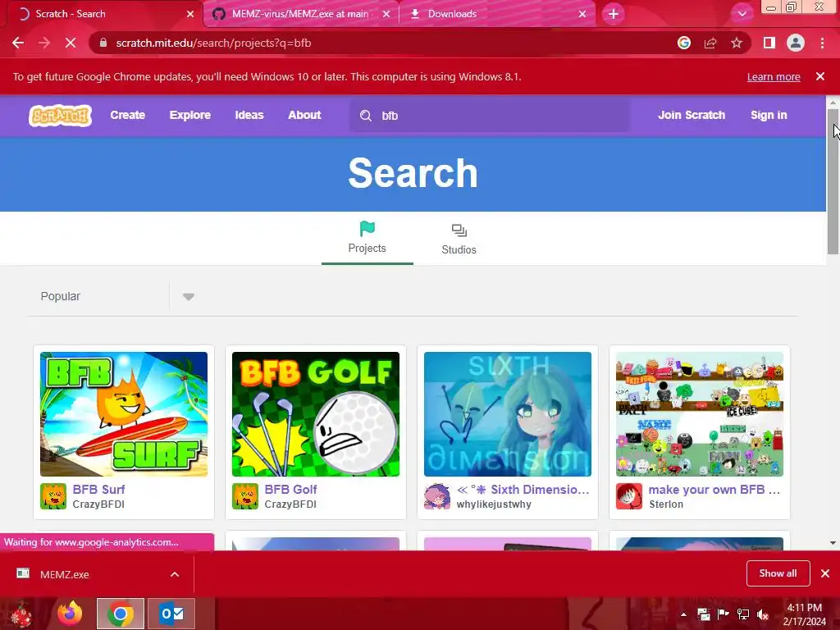Screen dimensions: 840x630
Task: Click the page vertical scrollbar thumb
Action: 833,181
